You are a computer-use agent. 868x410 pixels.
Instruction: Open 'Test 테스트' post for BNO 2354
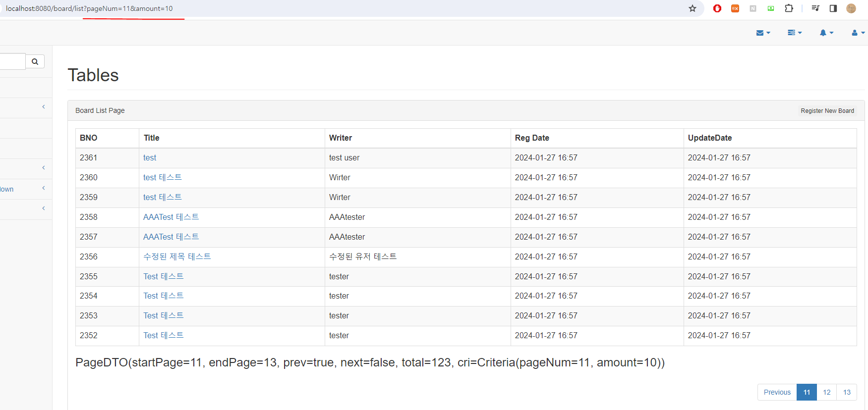[164, 296]
